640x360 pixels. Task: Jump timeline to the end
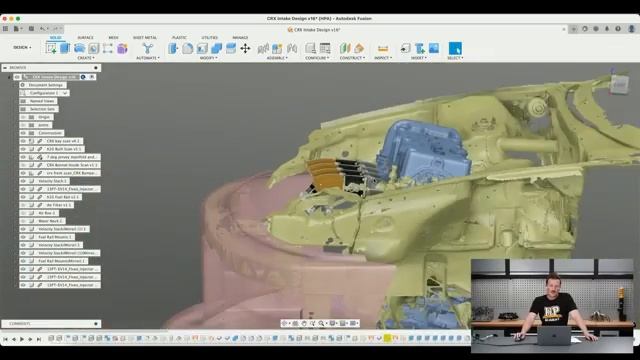click(39, 339)
